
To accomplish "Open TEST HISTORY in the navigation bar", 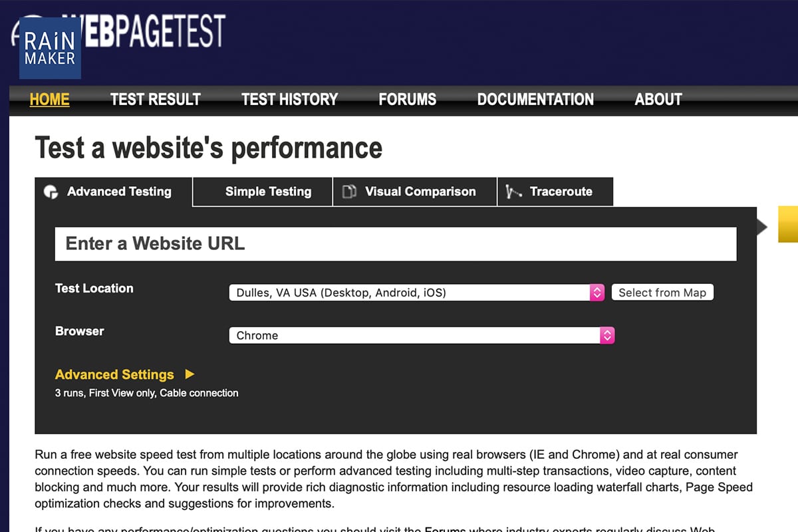I will 289,100.
